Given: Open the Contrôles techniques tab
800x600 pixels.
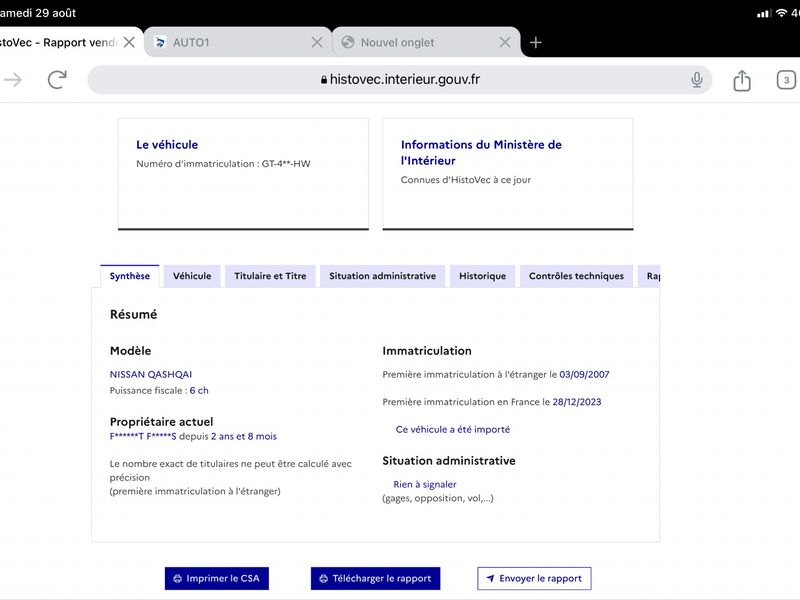Looking at the screenshot, I should [576, 276].
